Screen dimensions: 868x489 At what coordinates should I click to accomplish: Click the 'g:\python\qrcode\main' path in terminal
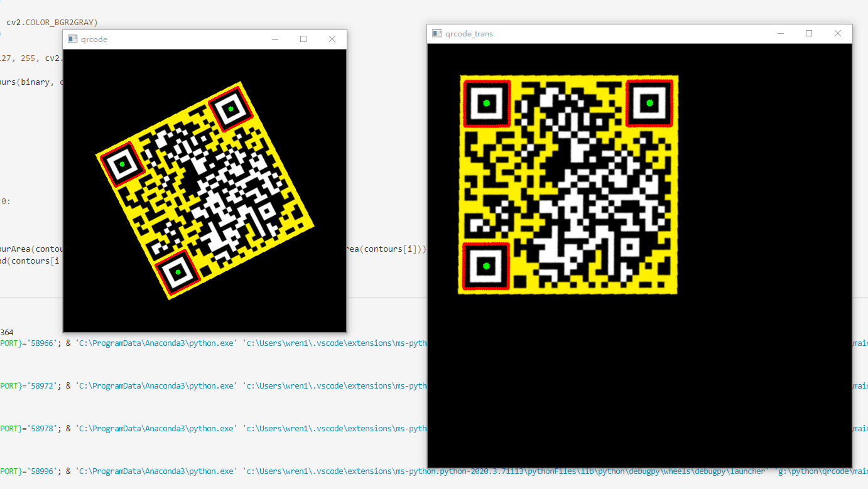pyautogui.click(x=822, y=471)
